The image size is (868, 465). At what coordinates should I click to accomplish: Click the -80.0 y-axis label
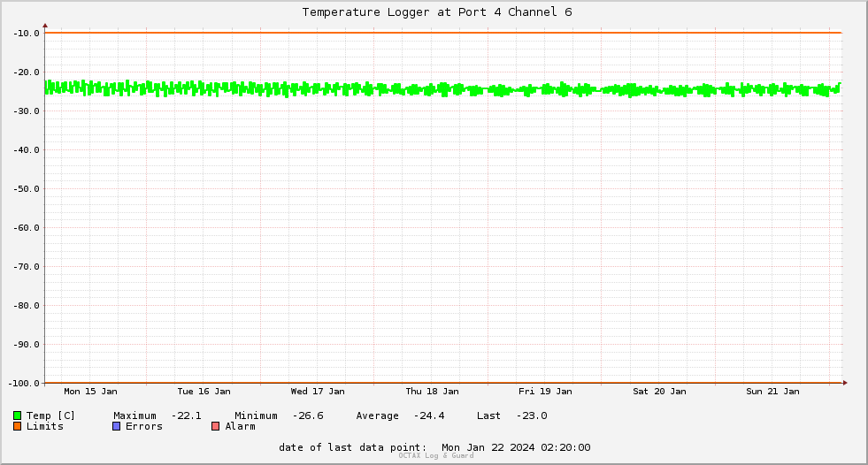(x=27, y=305)
